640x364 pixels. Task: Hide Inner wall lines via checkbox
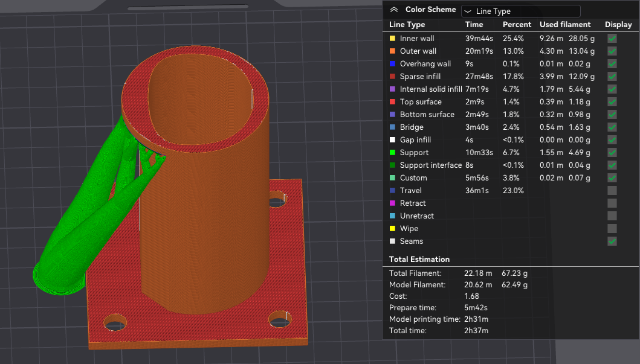(612, 38)
